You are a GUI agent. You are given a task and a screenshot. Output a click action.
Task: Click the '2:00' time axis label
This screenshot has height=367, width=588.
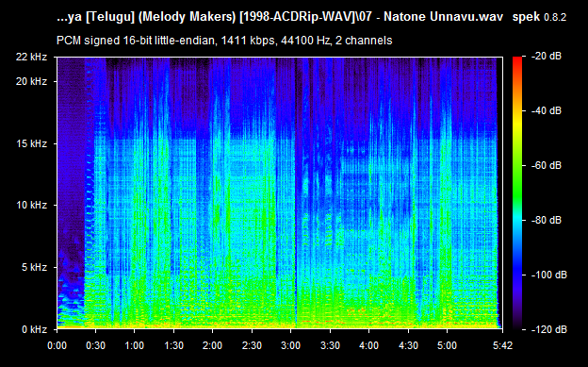tap(213, 345)
